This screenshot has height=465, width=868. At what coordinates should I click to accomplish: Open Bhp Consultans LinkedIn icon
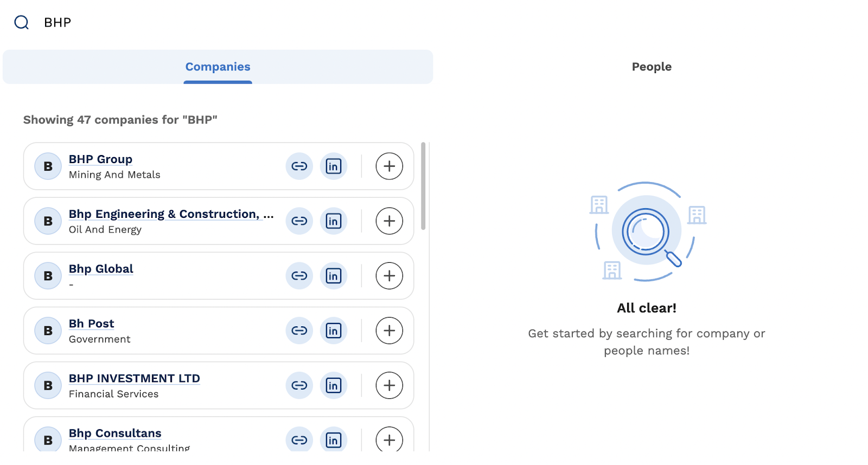334,439
